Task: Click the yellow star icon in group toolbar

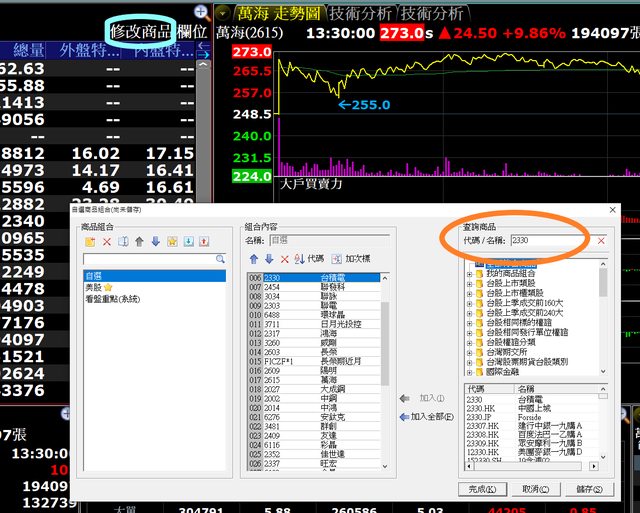Action: click(x=172, y=241)
